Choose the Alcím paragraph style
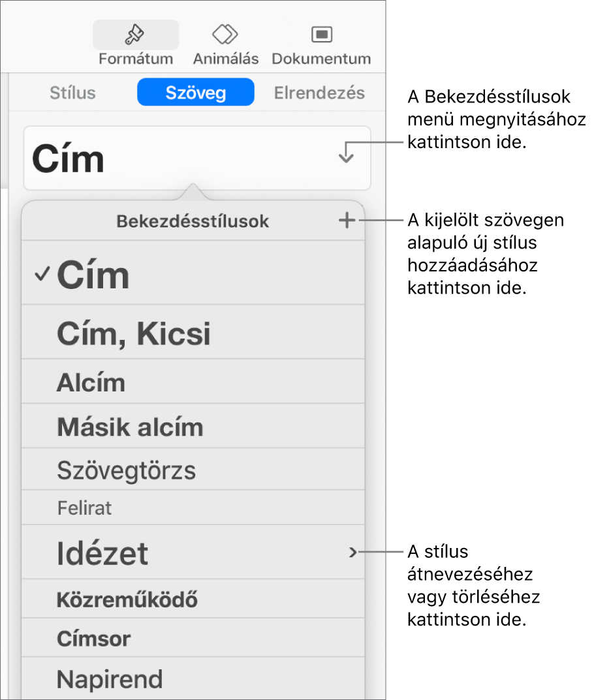This screenshot has height=700, width=594. pyautogui.click(x=193, y=382)
